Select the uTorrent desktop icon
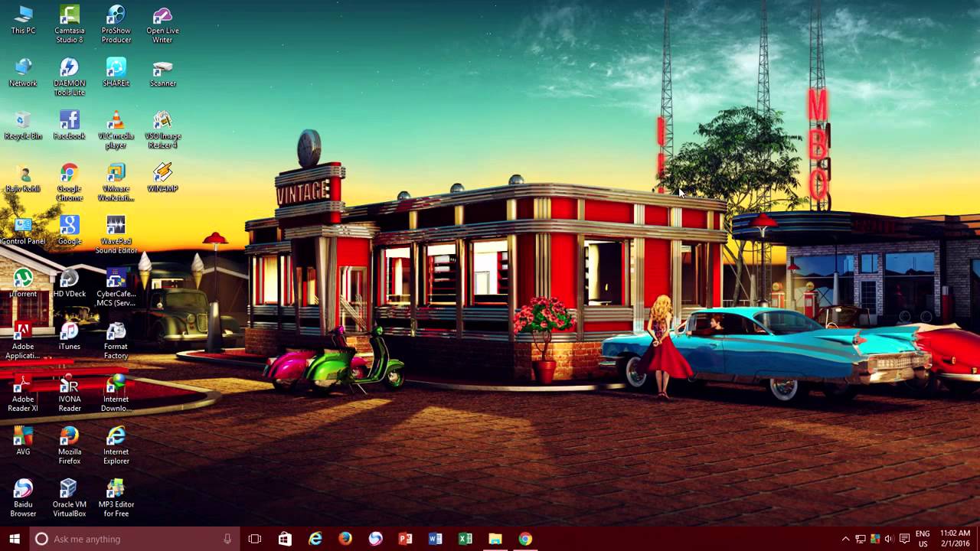The image size is (980, 551). [x=23, y=283]
